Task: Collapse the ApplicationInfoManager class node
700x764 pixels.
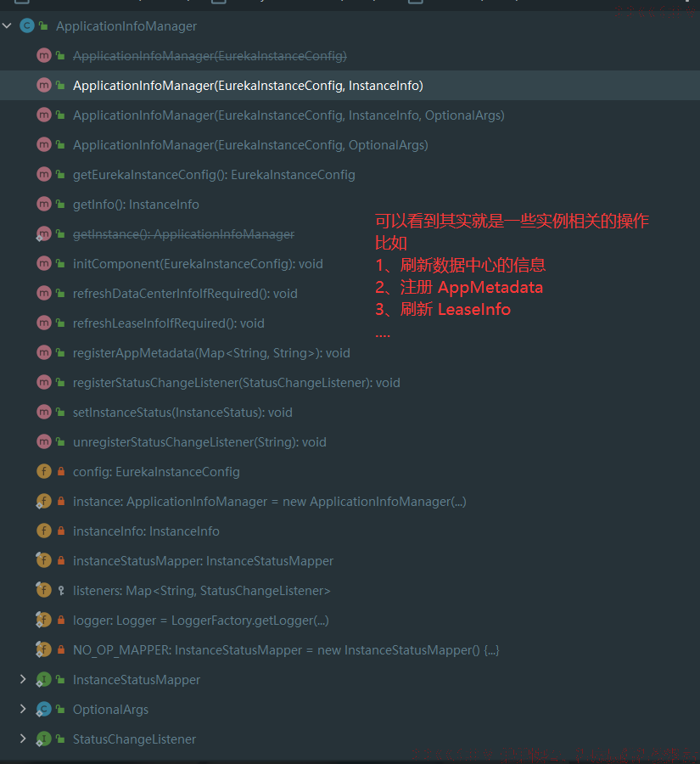Action: click(x=7, y=25)
